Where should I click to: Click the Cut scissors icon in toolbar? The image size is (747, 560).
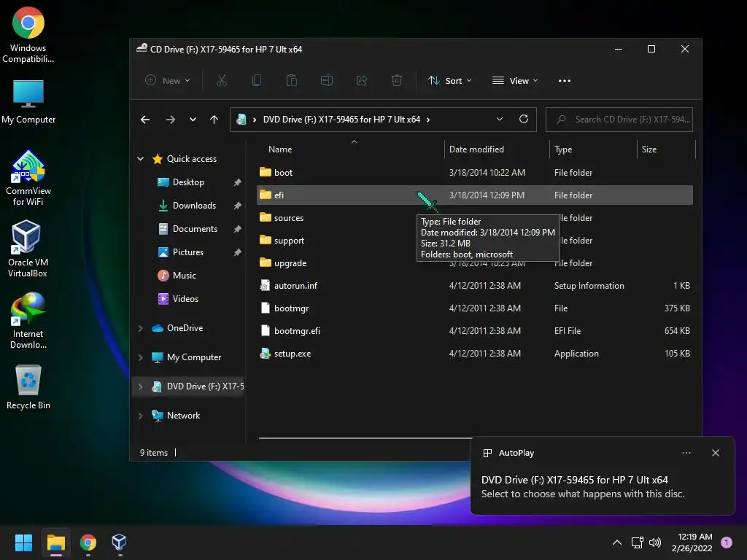[x=222, y=80]
